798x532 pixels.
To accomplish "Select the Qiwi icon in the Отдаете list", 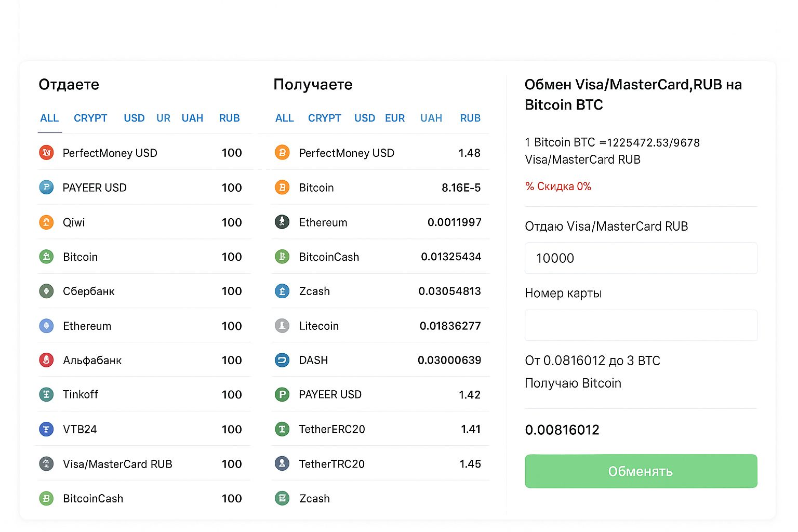I will click(x=46, y=222).
